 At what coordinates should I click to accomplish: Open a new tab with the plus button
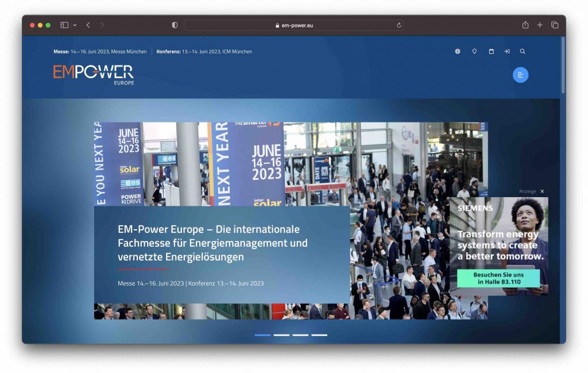[540, 25]
